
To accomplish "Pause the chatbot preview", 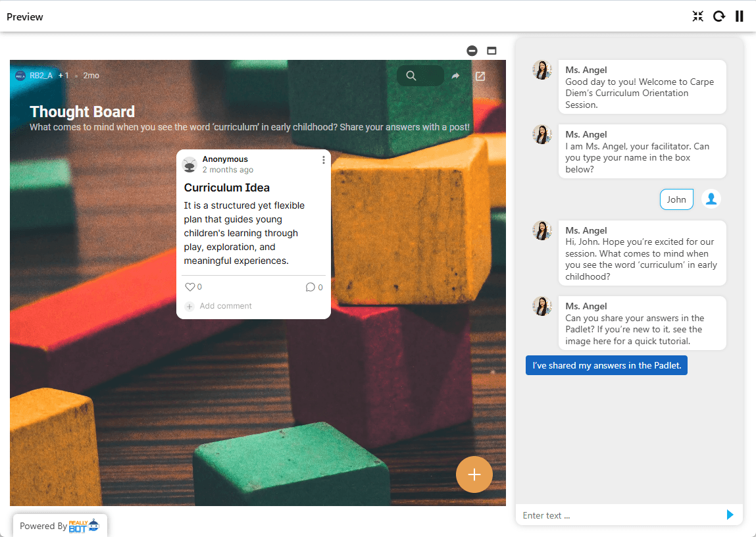I will 740,16.
